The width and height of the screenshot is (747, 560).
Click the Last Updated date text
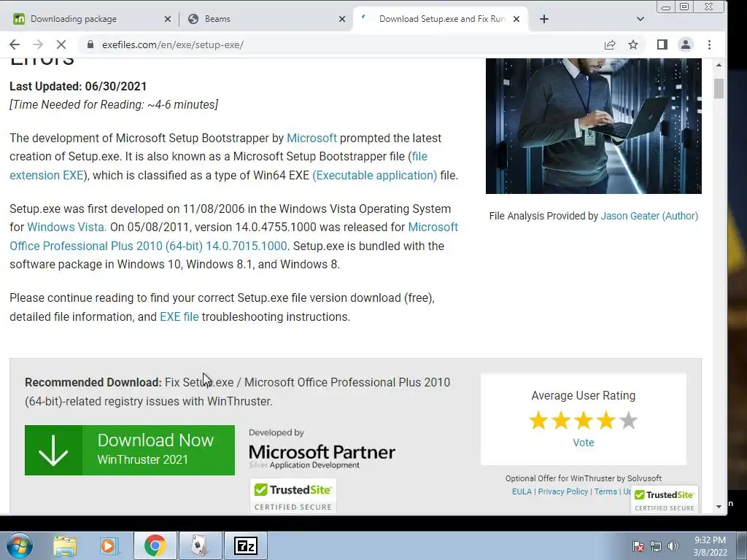(78, 86)
